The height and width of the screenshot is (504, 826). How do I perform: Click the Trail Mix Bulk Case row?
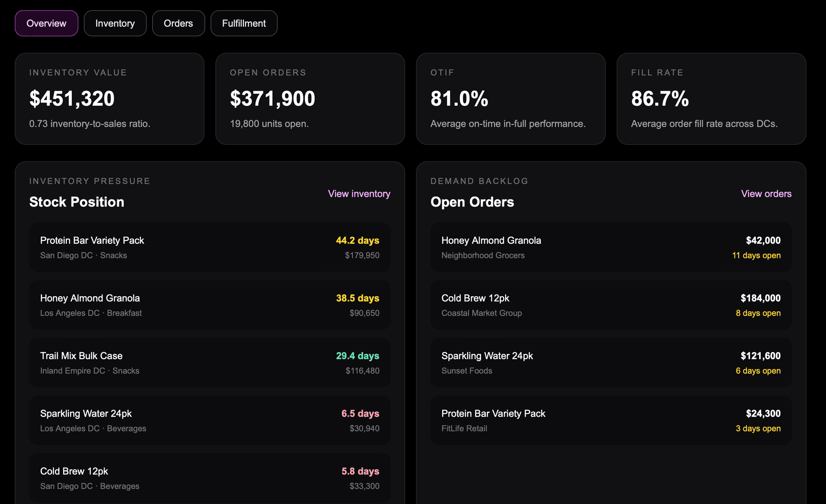(x=210, y=363)
